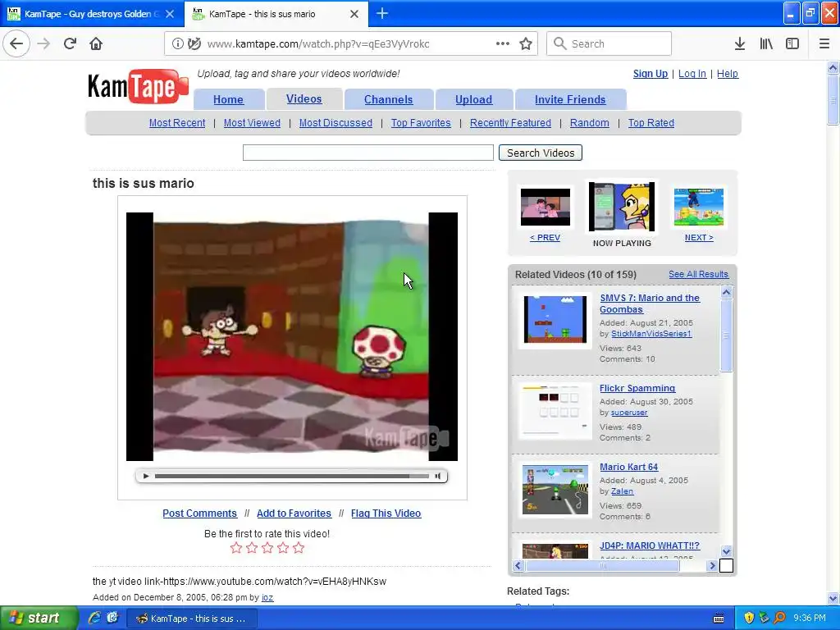
Task: Click the Search Videos button
Action: (541, 153)
